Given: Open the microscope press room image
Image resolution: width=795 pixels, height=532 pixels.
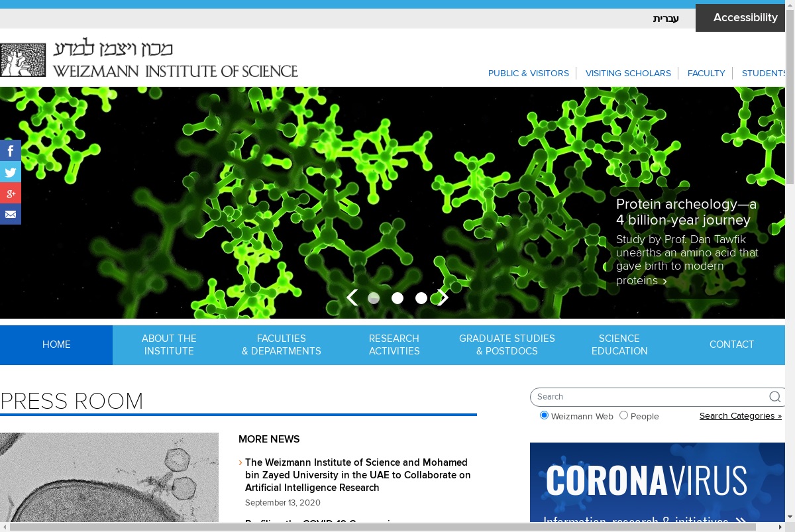Looking at the screenshot, I should (109, 477).
